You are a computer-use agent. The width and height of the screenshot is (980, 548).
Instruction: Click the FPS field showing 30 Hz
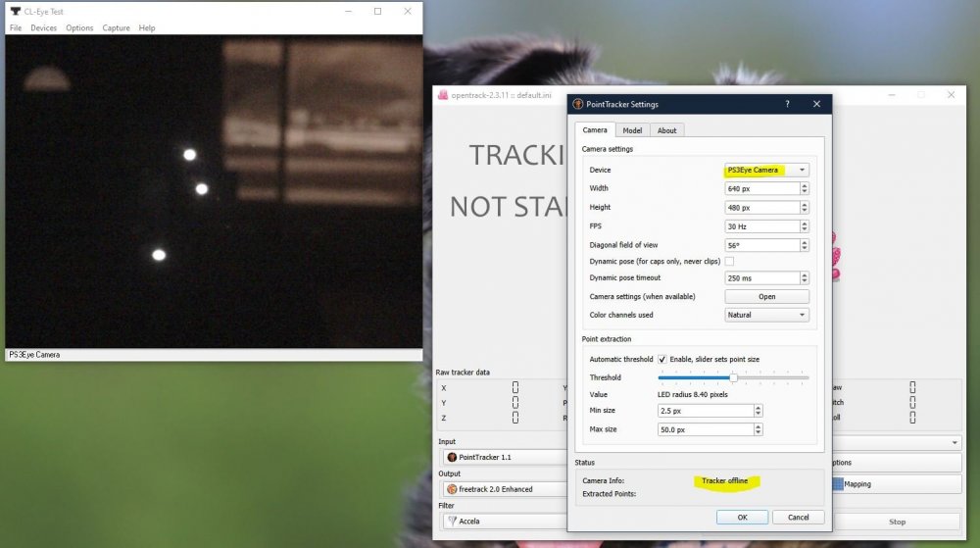point(761,226)
